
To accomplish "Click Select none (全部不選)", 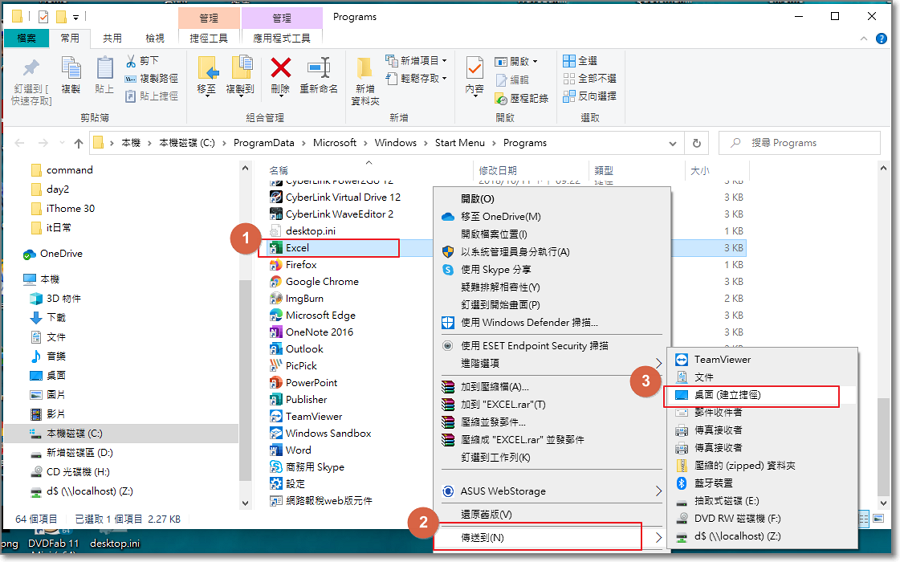I will [x=589, y=78].
